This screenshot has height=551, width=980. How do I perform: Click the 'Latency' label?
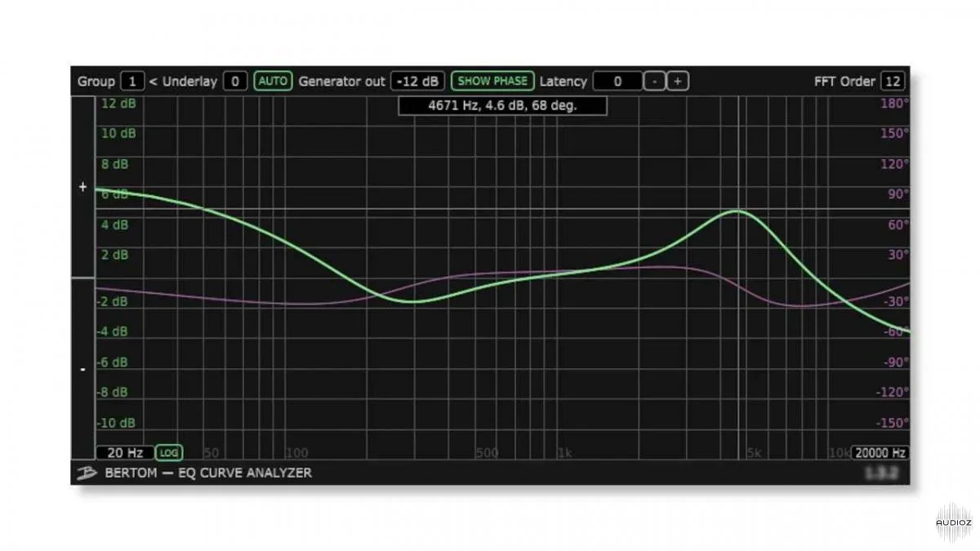pyautogui.click(x=563, y=81)
